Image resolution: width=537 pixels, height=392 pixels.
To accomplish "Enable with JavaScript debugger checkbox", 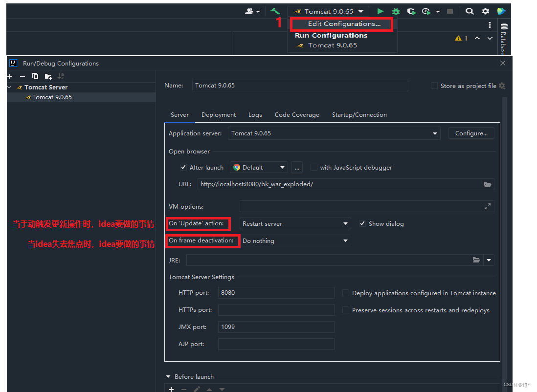I will pyautogui.click(x=313, y=168).
